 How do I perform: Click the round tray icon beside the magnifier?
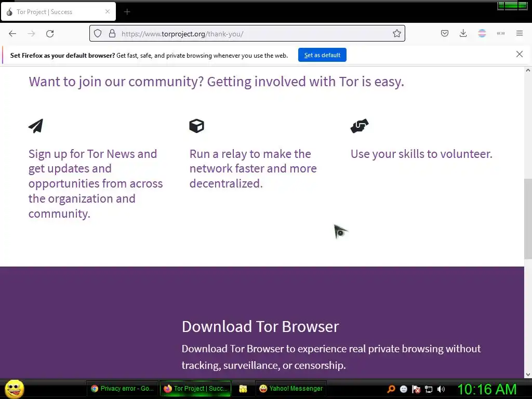coord(403,389)
